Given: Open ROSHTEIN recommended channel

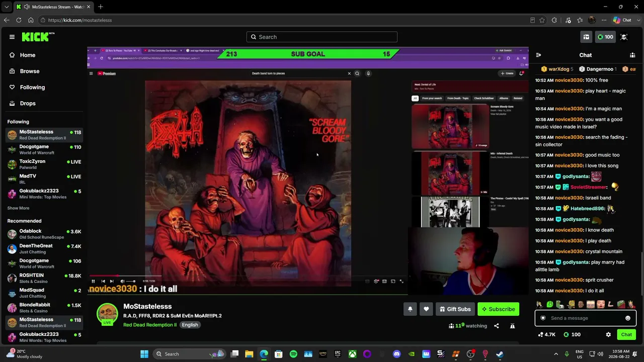Looking at the screenshot, I should tap(44, 279).
